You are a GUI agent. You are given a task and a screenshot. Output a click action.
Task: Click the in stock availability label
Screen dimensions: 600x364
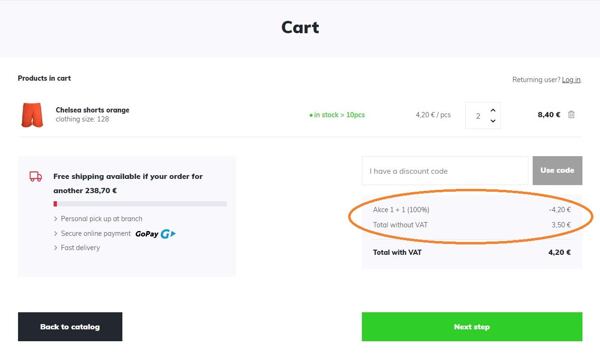click(x=337, y=115)
